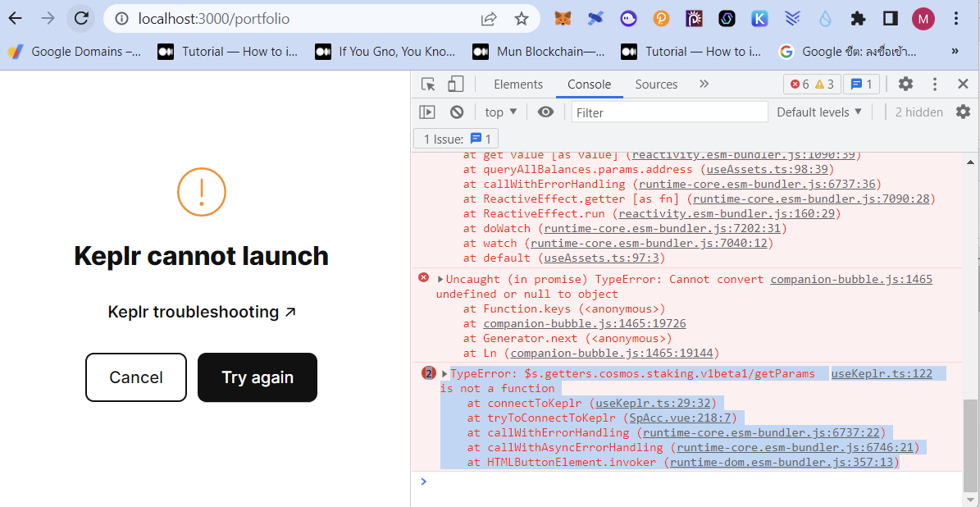Open companion-bubble.js:1465 source link on right

[x=851, y=280]
